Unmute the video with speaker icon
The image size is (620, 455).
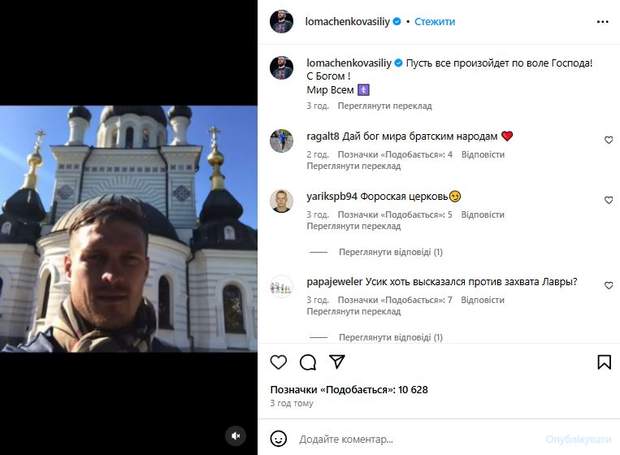click(236, 435)
